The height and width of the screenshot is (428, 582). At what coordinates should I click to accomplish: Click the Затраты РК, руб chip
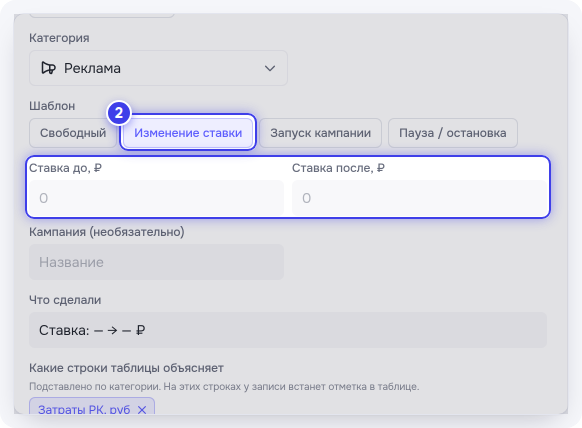click(x=92, y=407)
